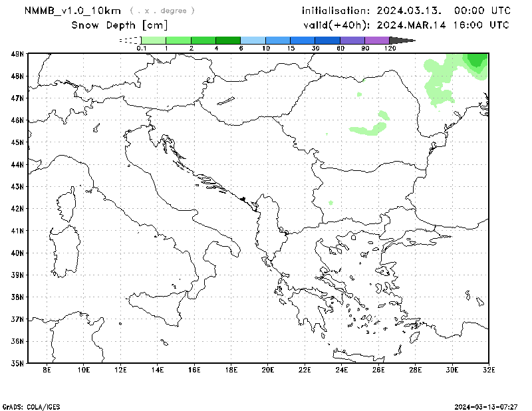The image size is (532, 411).
Task: Click the 49N latitude axis label
Action: click(17, 54)
